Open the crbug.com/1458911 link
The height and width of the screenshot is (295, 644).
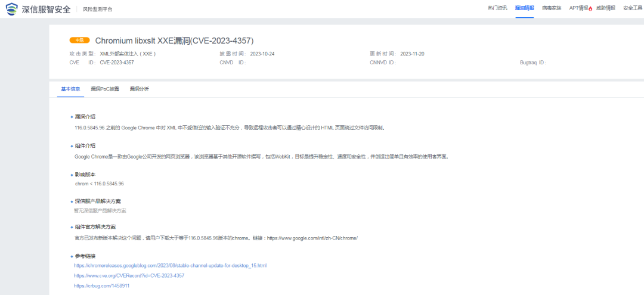102,285
